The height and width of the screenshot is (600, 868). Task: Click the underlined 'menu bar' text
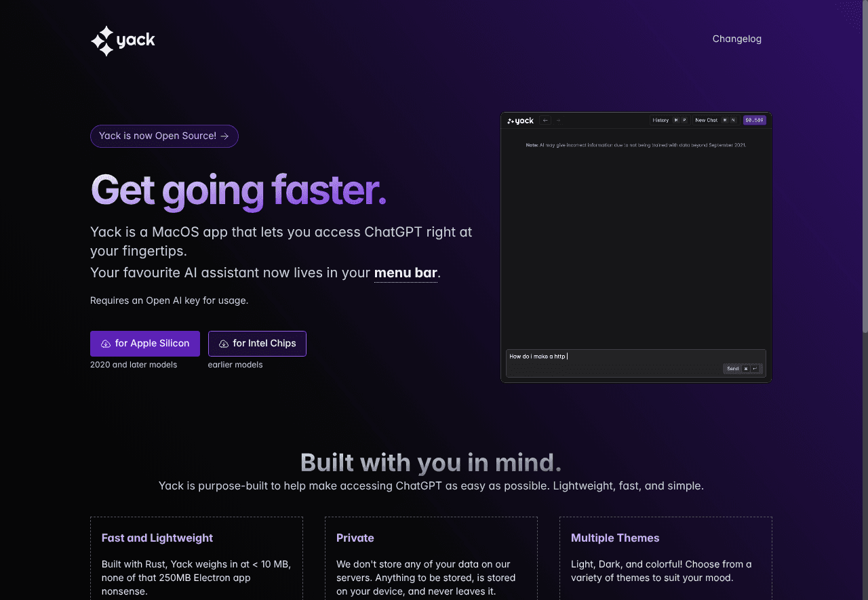tap(406, 273)
